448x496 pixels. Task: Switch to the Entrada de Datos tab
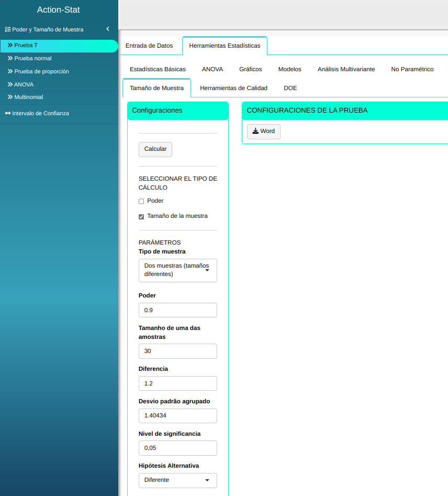tap(149, 46)
